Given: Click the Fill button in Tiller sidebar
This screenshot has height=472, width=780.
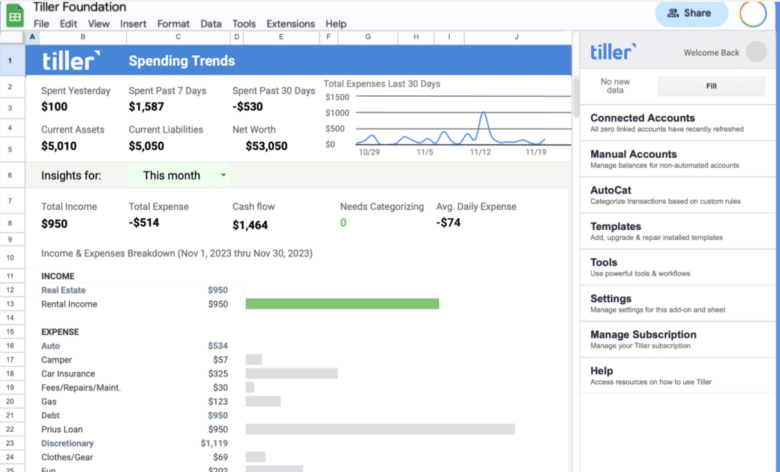Looking at the screenshot, I should point(711,86).
